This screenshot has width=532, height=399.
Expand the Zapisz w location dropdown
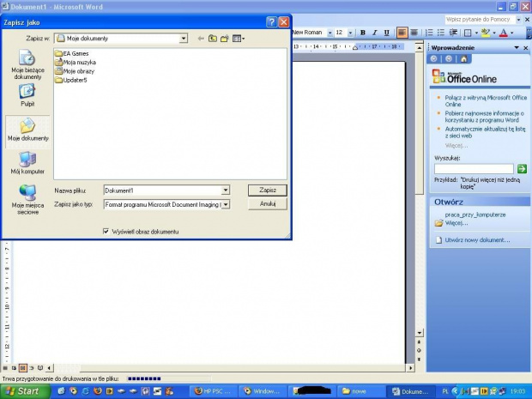click(184, 39)
